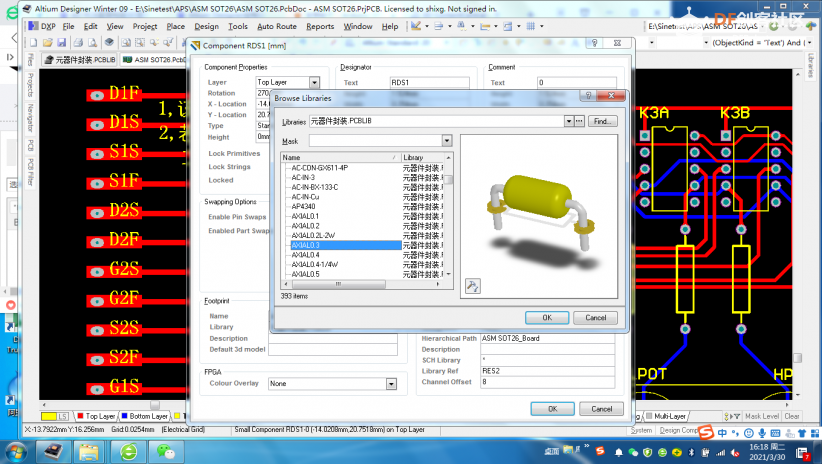The height and width of the screenshot is (464, 822).
Task: Click the Find... button
Action: click(602, 121)
